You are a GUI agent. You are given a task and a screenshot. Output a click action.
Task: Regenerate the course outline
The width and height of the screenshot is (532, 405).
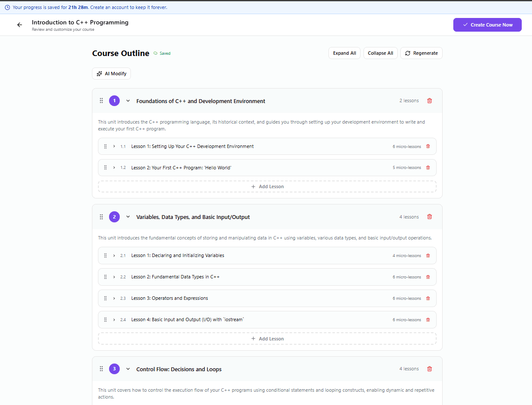pos(421,53)
